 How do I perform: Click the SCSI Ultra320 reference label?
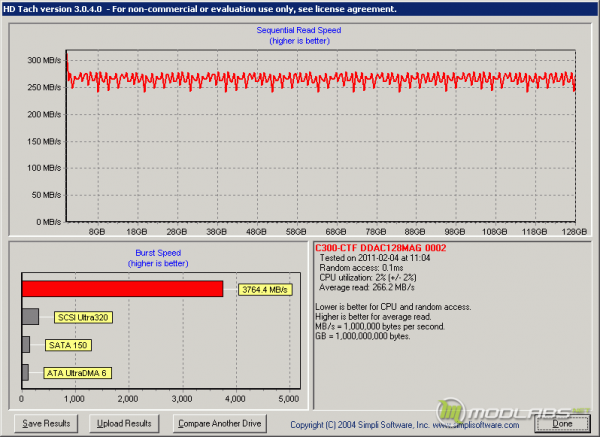click(x=84, y=318)
